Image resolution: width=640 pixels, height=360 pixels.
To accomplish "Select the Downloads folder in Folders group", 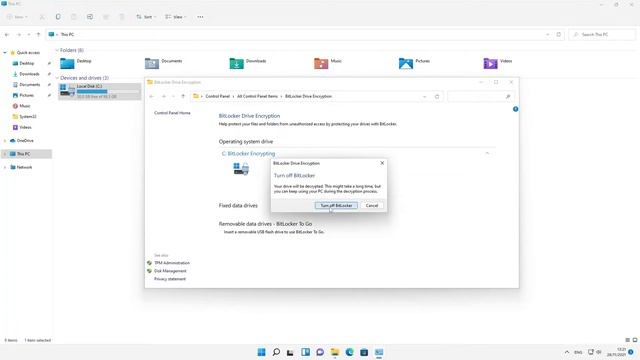I will point(248,63).
